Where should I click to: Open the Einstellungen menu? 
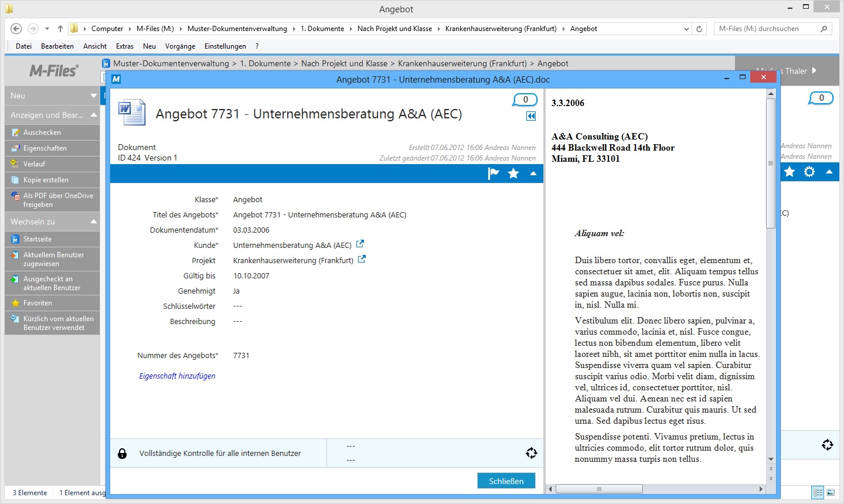point(225,46)
